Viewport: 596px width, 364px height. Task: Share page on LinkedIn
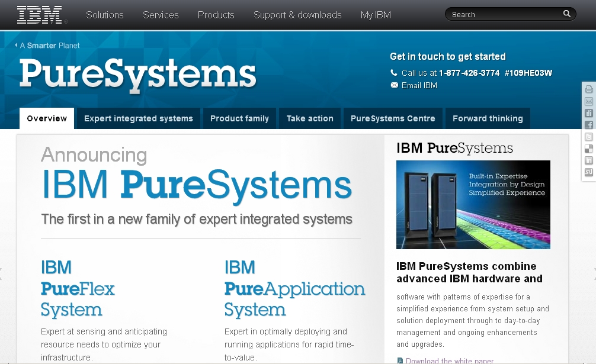click(589, 160)
